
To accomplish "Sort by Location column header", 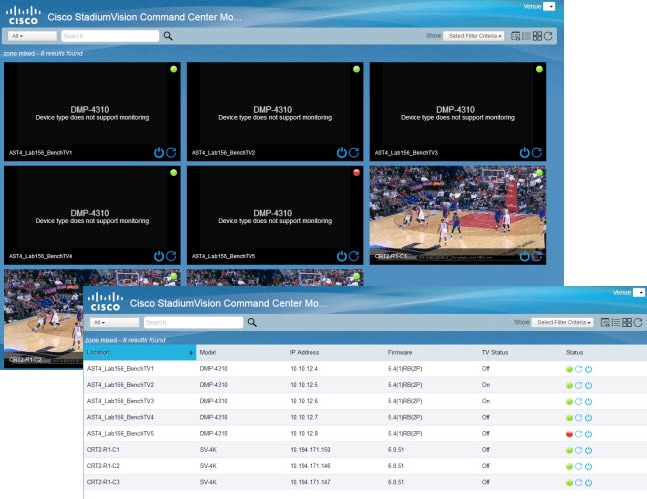I will click(x=139, y=352).
